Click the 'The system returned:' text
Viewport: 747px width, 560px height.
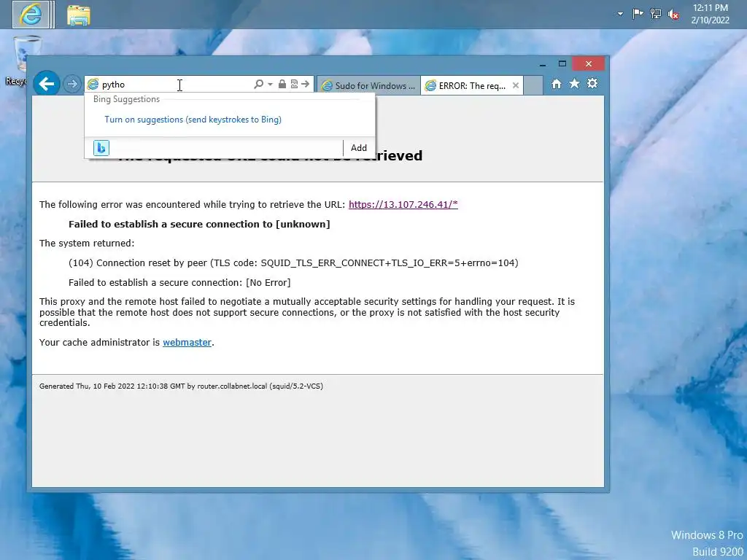(x=87, y=244)
